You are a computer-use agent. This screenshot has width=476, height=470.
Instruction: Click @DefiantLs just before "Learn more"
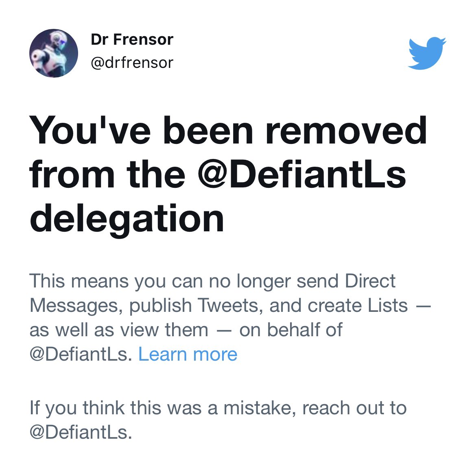pos(81,354)
